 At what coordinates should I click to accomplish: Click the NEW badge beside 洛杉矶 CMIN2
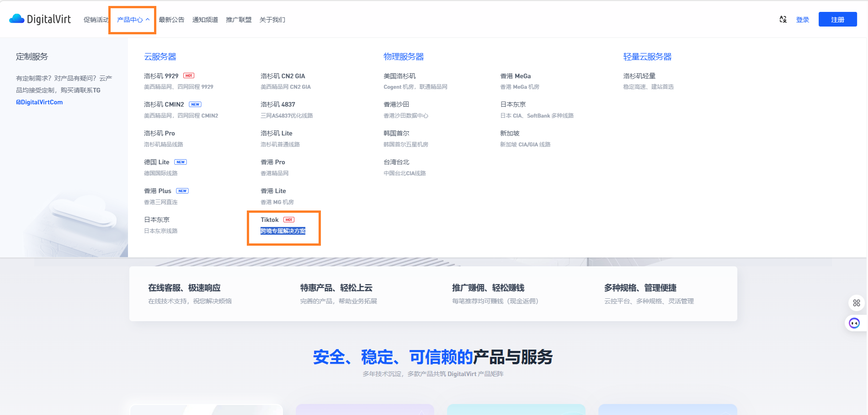point(195,104)
